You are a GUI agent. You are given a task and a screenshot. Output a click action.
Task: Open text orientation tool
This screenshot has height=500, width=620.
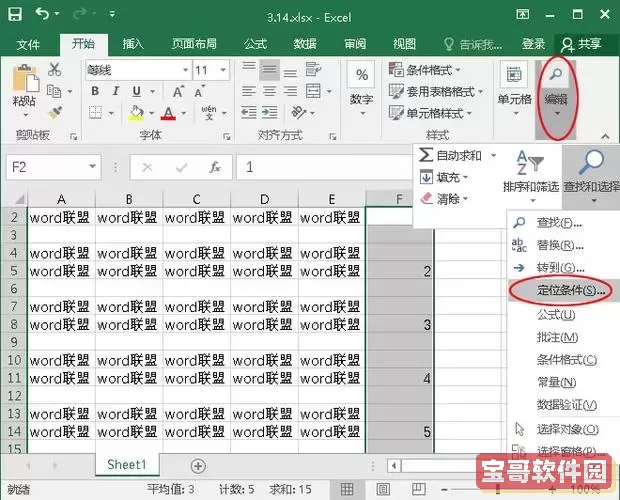pyautogui.click(x=299, y=113)
